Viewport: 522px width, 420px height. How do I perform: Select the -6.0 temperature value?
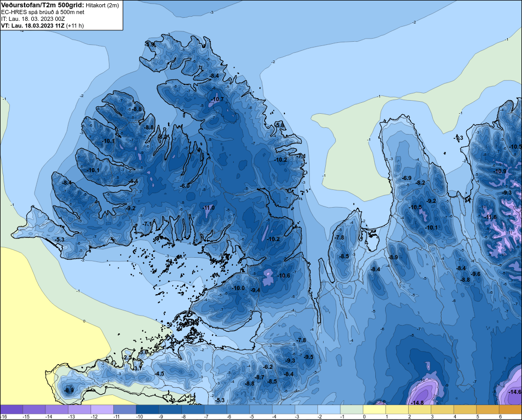184,186
